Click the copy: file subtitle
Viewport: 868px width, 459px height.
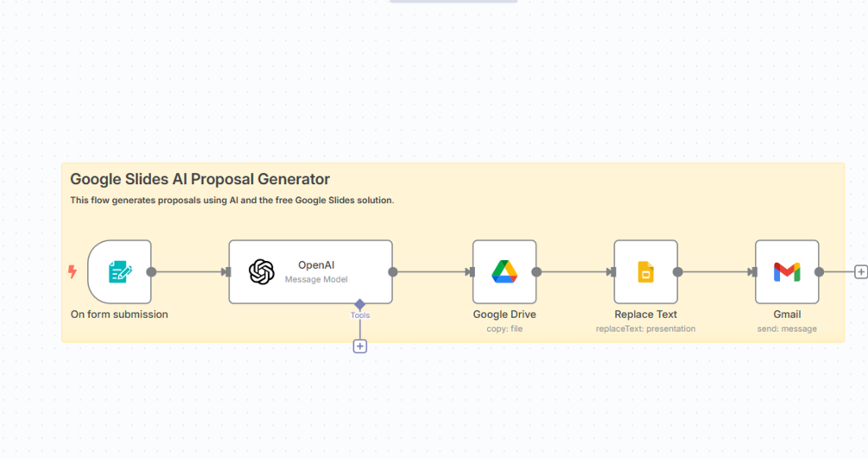point(504,328)
